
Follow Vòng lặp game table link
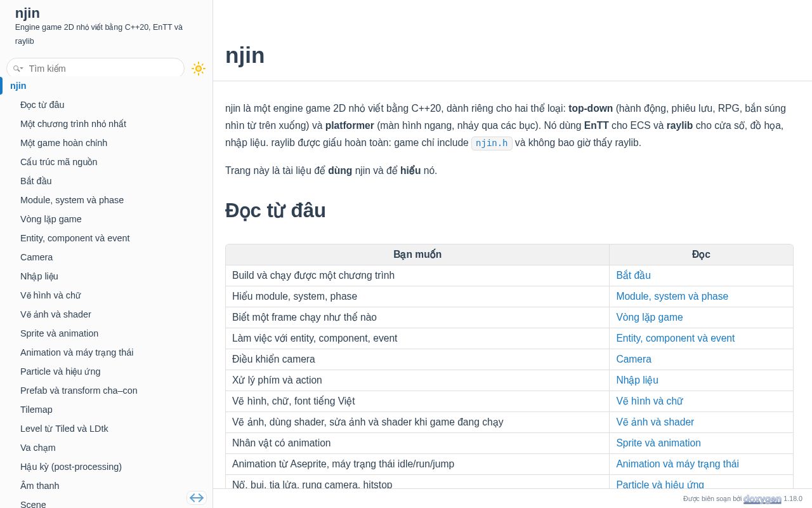point(650,317)
